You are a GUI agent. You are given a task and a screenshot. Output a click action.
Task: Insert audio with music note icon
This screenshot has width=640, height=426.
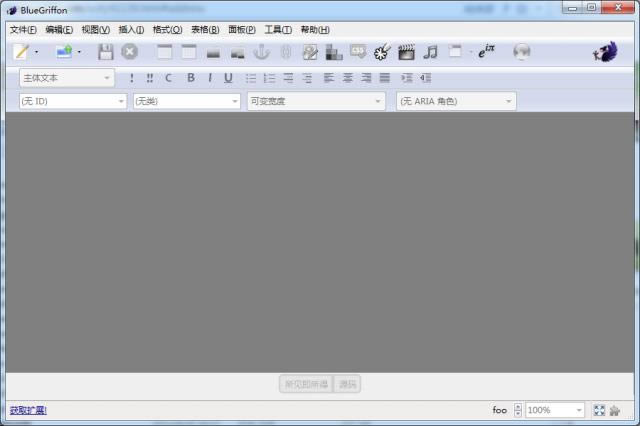430,52
